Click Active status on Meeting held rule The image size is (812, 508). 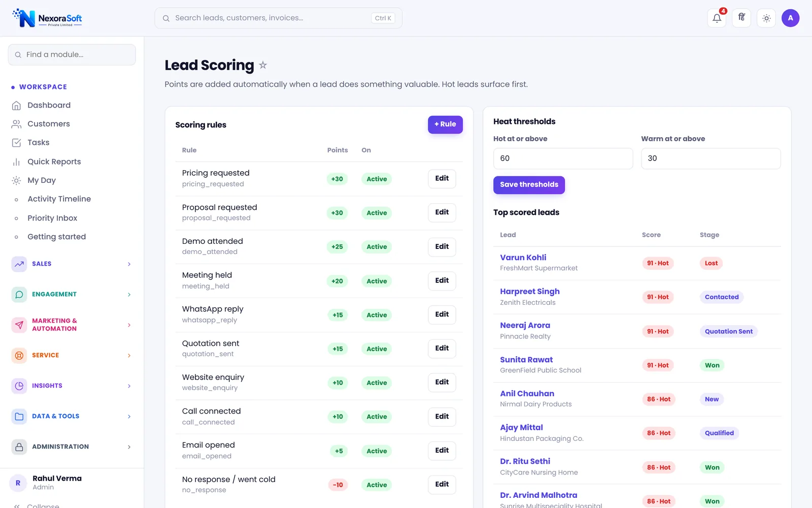pyautogui.click(x=377, y=281)
